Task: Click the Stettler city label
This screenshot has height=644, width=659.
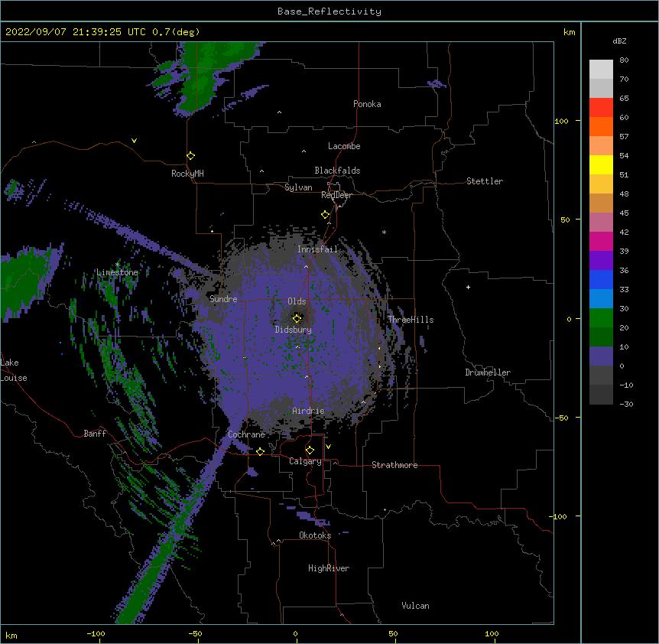Action: point(485,181)
